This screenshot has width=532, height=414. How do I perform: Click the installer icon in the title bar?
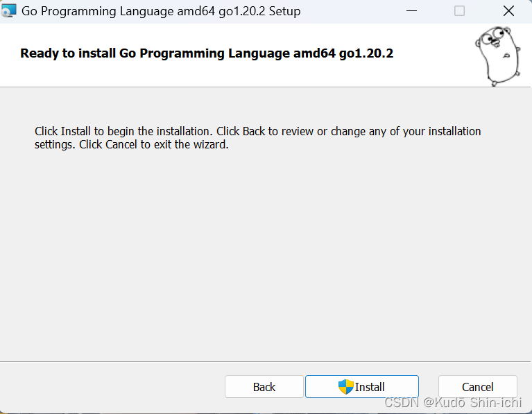point(9,11)
